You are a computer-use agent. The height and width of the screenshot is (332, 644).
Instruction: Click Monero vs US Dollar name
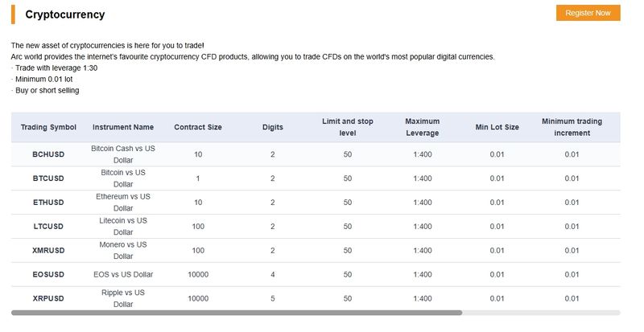(123, 250)
